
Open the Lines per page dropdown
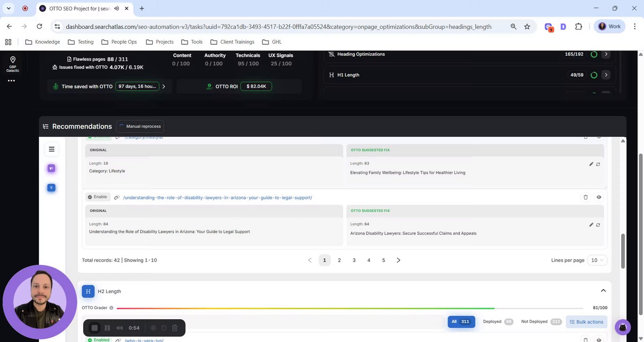[597, 260]
